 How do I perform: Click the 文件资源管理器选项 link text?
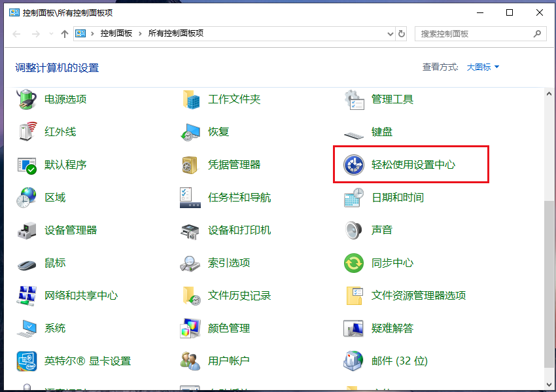(x=419, y=296)
